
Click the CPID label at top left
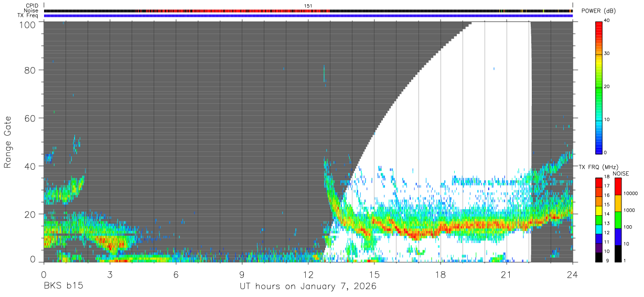(33, 5)
